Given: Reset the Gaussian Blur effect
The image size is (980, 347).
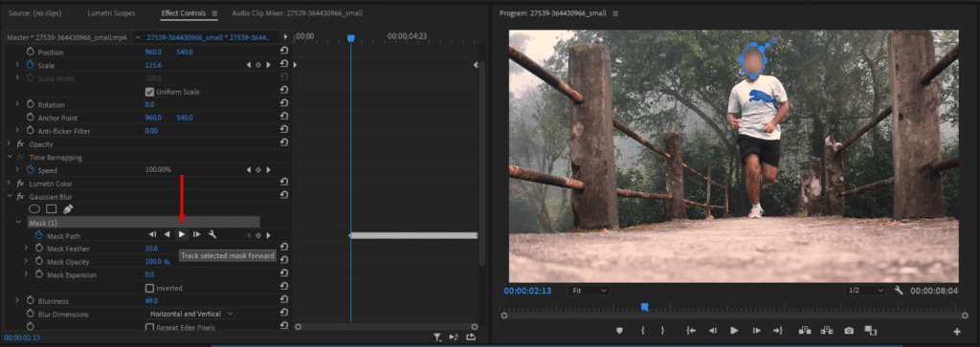Looking at the screenshot, I should (284, 196).
